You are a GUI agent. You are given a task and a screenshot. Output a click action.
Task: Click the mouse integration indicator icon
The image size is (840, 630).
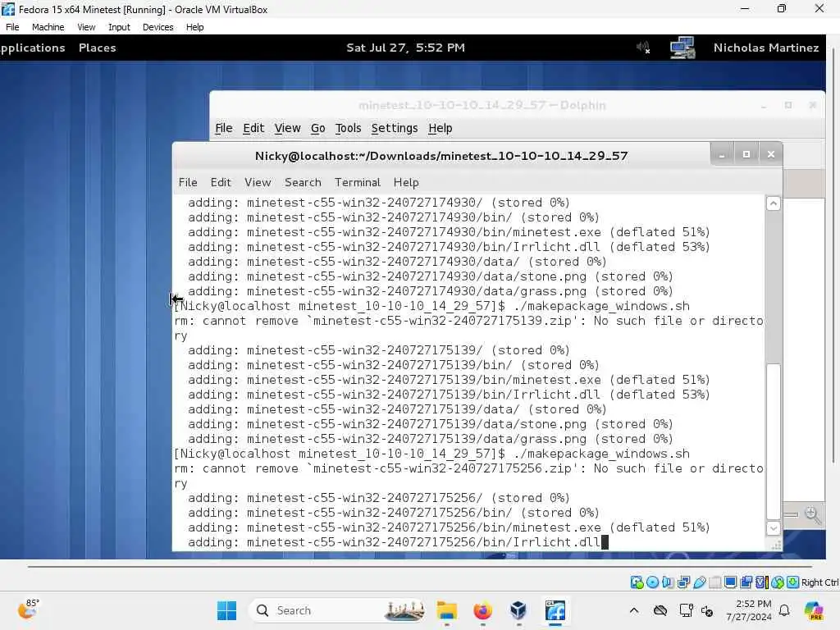point(778,582)
